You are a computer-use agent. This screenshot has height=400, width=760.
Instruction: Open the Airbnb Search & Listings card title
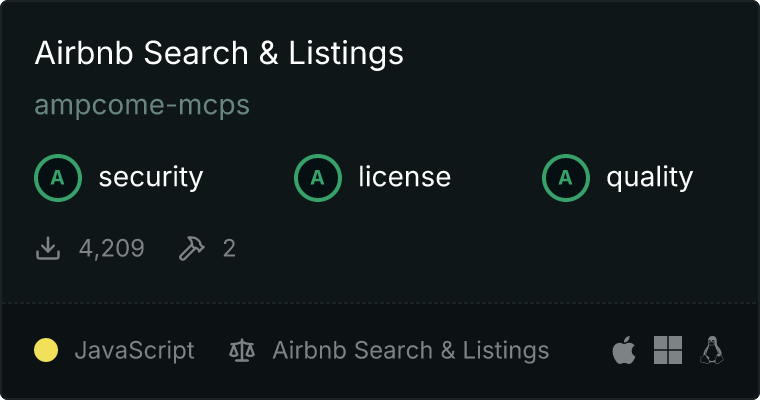219,53
